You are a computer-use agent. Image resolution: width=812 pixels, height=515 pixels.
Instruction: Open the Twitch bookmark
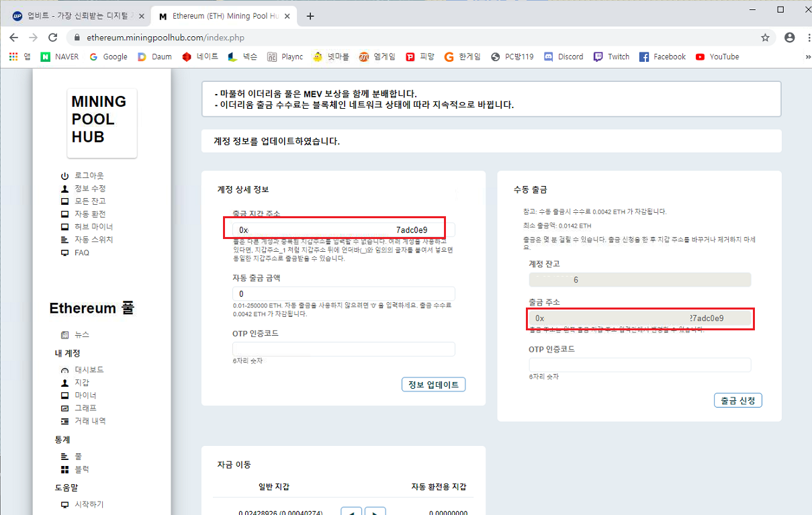[x=612, y=57]
